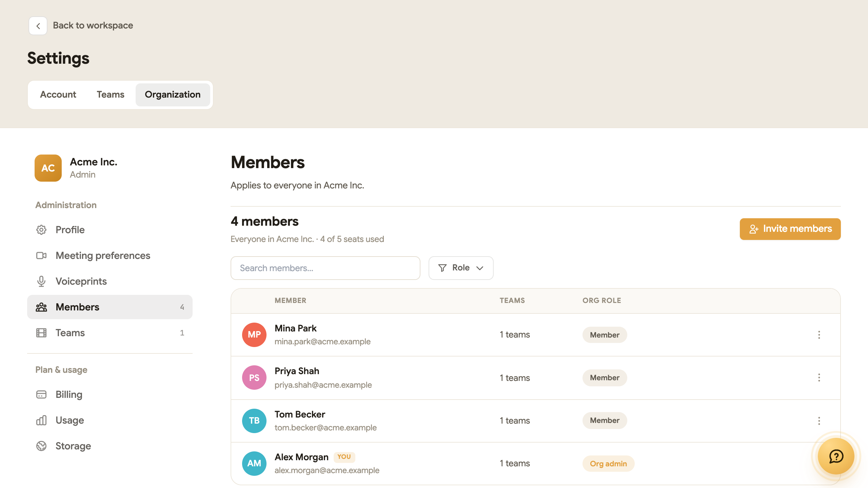The height and width of the screenshot is (488, 868).
Task: Click the Usage bar chart icon
Action: [x=41, y=420]
